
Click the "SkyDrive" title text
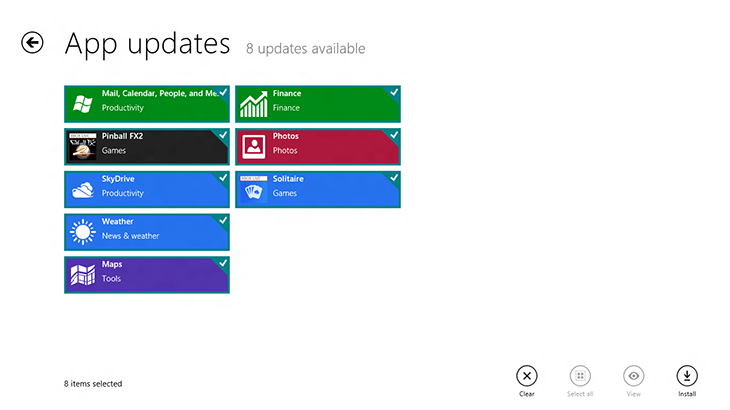pos(118,179)
